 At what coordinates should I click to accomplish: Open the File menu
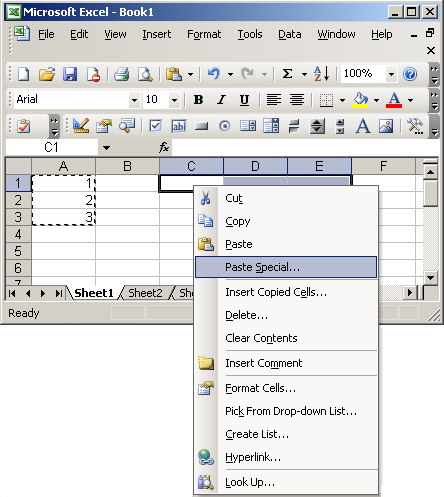click(x=46, y=34)
